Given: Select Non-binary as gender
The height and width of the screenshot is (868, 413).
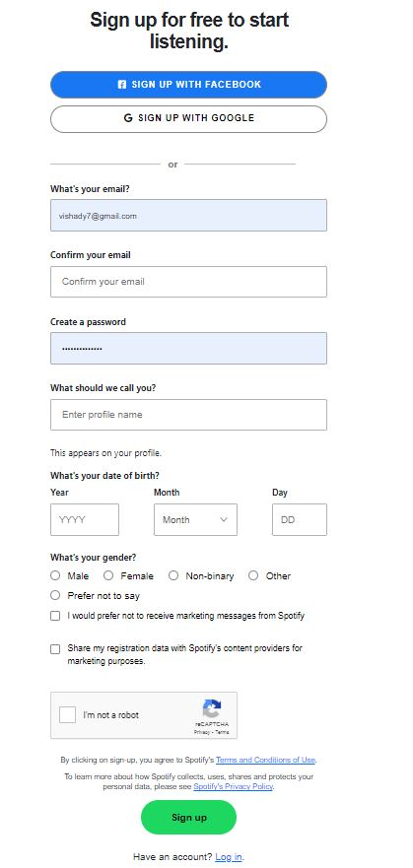Looking at the screenshot, I should click(173, 575).
